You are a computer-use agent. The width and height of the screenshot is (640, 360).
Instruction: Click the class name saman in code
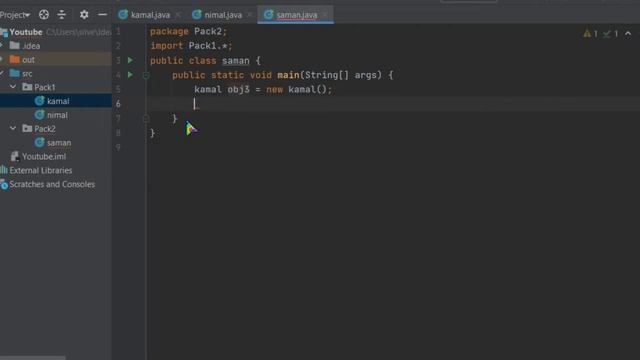[236, 61]
